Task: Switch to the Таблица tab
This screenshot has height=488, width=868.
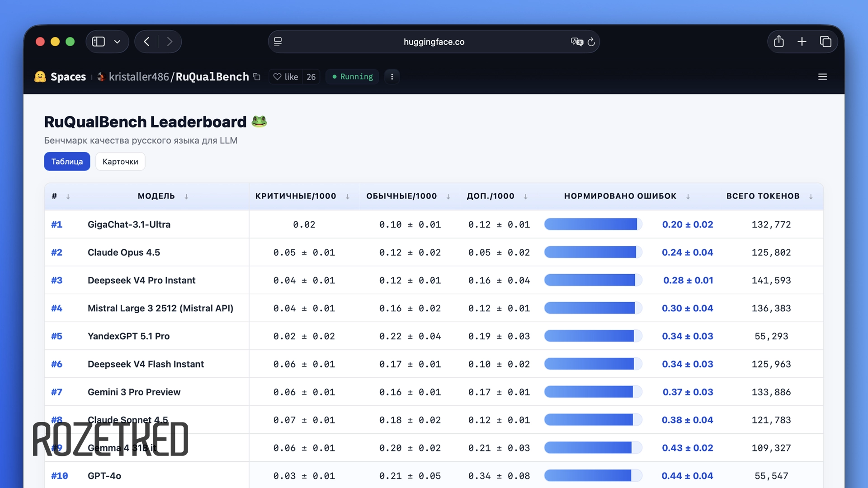Action: (x=67, y=161)
